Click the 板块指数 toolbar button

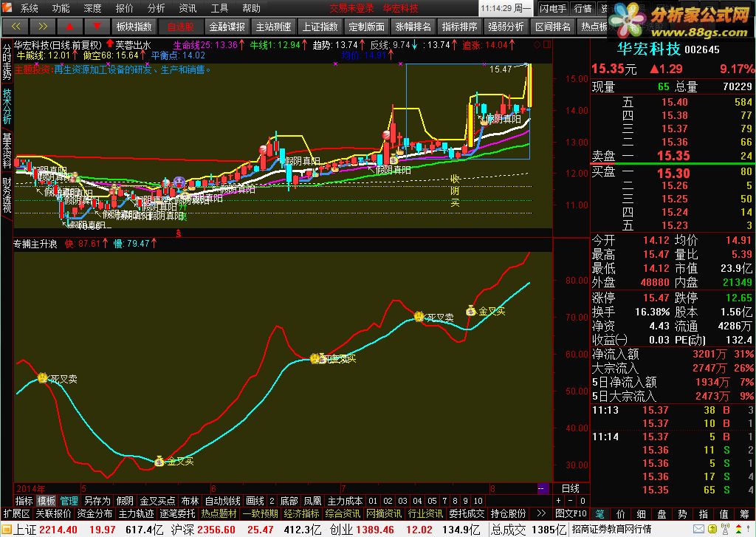[x=134, y=27]
